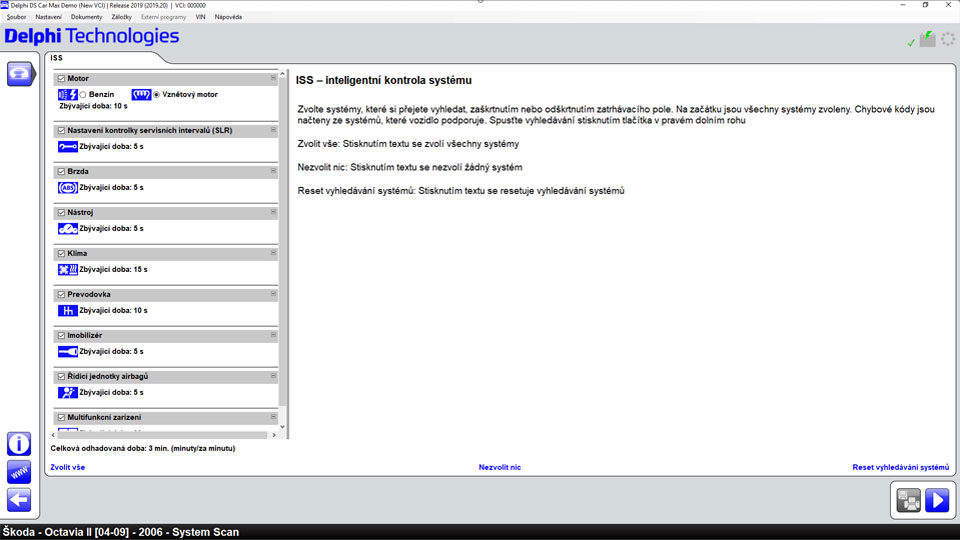
Task: Click the gearbox icon under Prevodovka
Action: tap(67, 310)
